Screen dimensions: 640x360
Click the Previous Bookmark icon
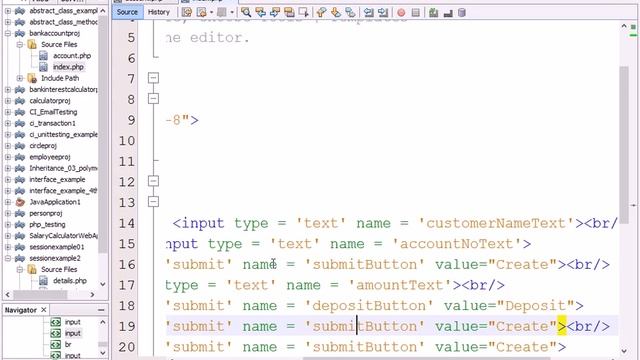[321, 13]
